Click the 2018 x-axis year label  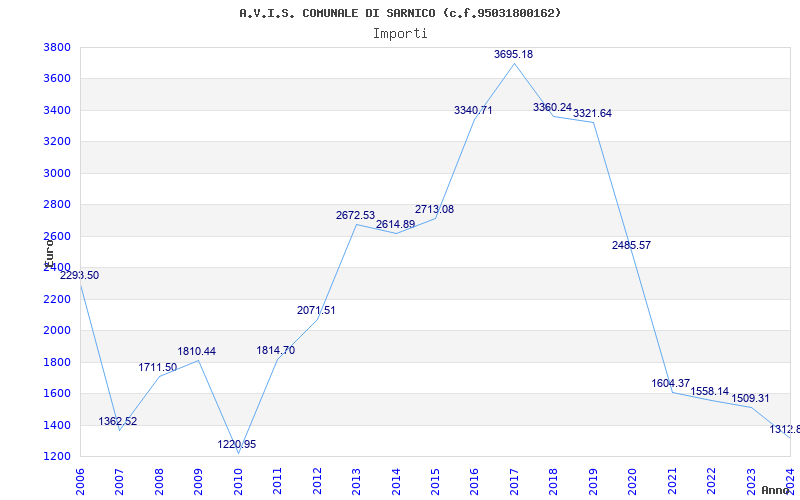[554, 482]
